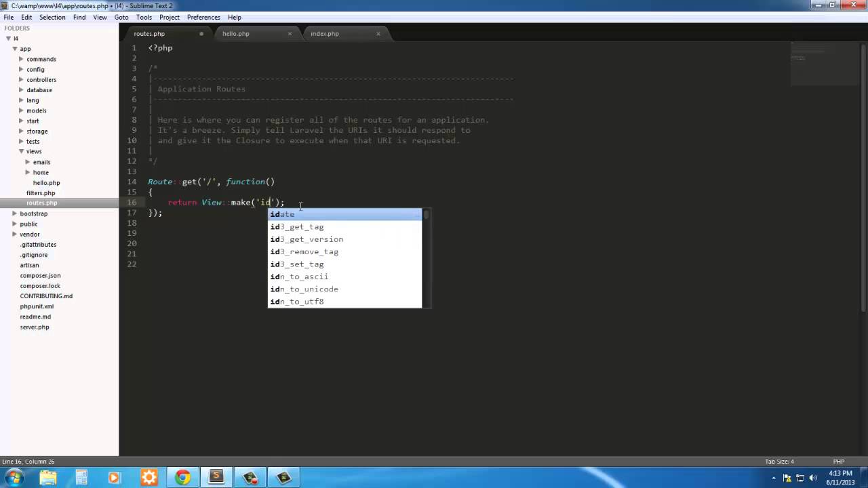Open the Windows Start menu
This screenshot has height=488, width=868.
tap(14, 478)
